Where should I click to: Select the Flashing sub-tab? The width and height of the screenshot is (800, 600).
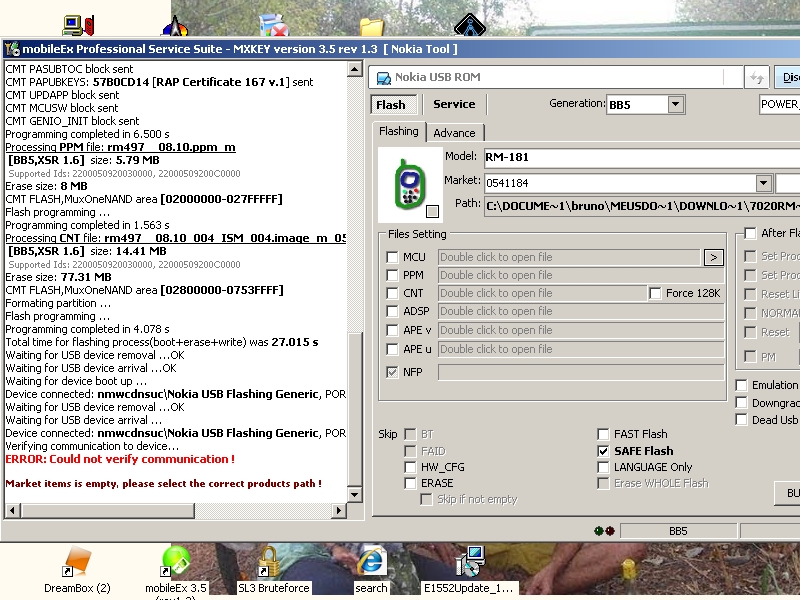point(398,132)
